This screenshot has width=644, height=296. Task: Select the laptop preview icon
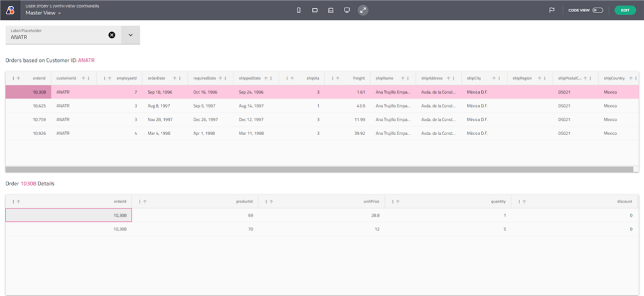click(x=331, y=10)
